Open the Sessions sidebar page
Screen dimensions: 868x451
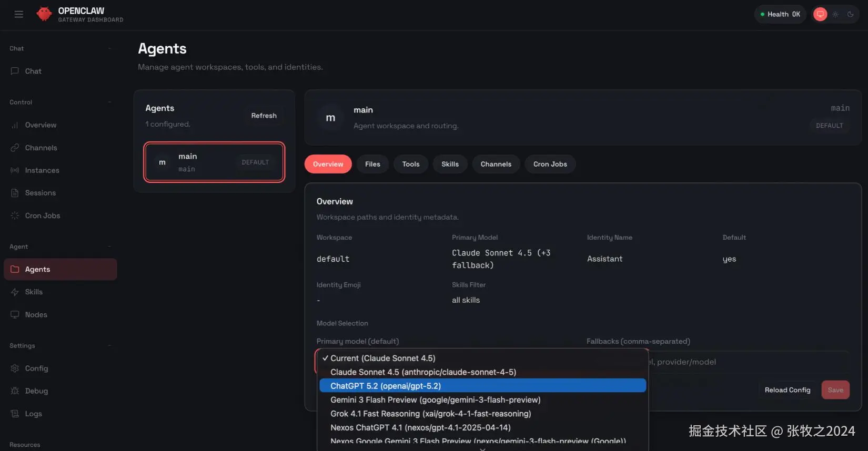[x=60, y=193]
